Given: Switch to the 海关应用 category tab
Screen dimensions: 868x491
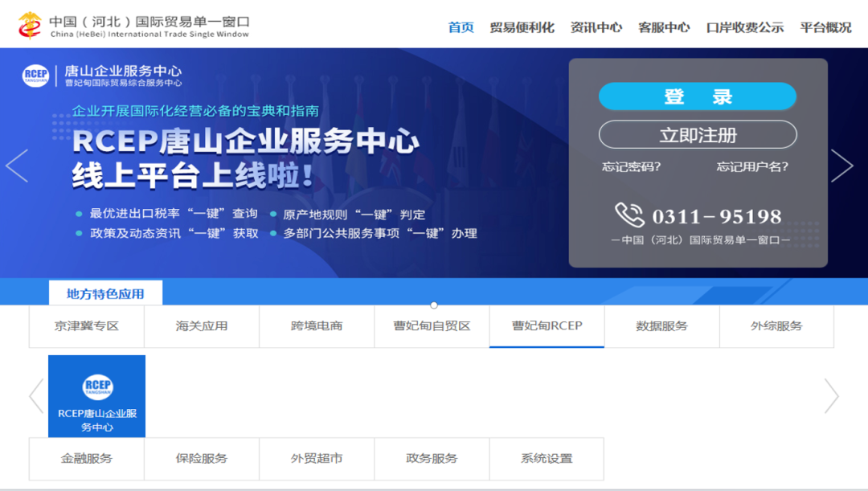Looking at the screenshot, I should click(x=202, y=326).
